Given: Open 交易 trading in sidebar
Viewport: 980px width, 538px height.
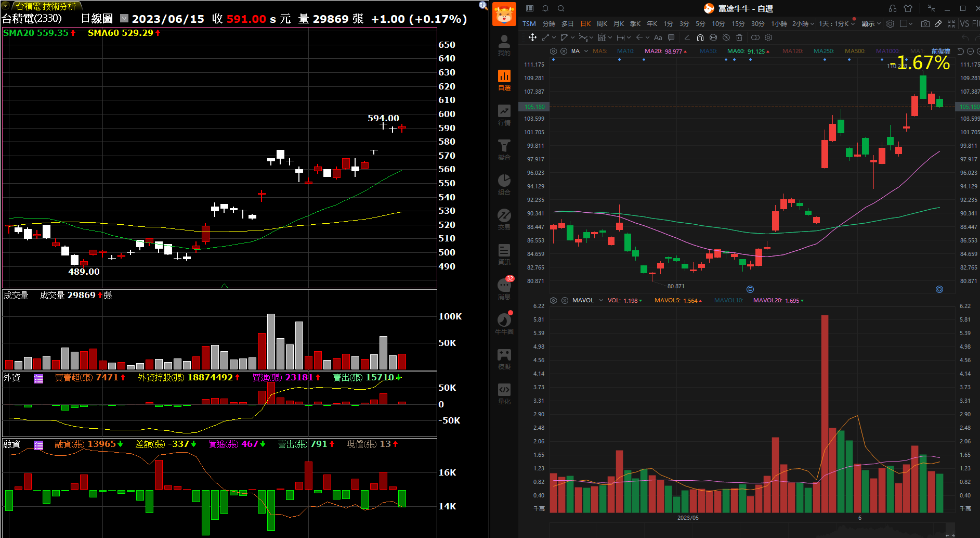Looking at the screenshot, I should [x=504, y=220].
